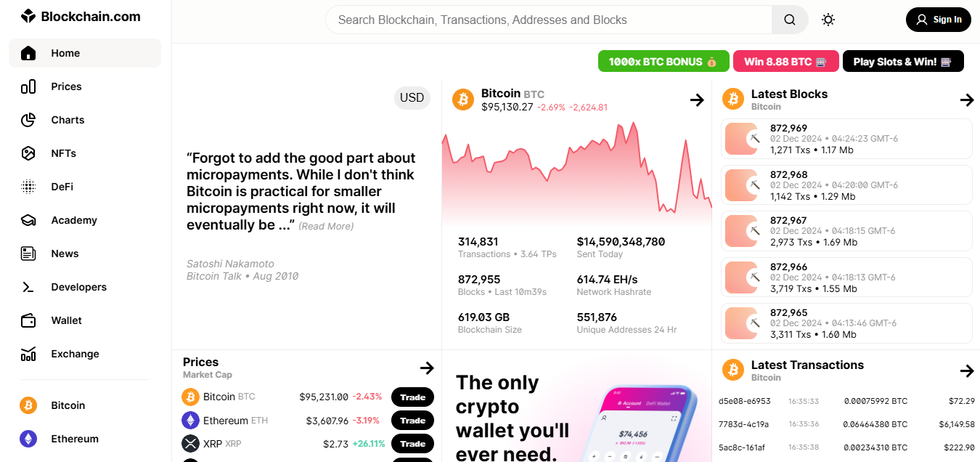Click Trade button for Ethereum
The height and width of the screenshot is (462, 980).
412,421
